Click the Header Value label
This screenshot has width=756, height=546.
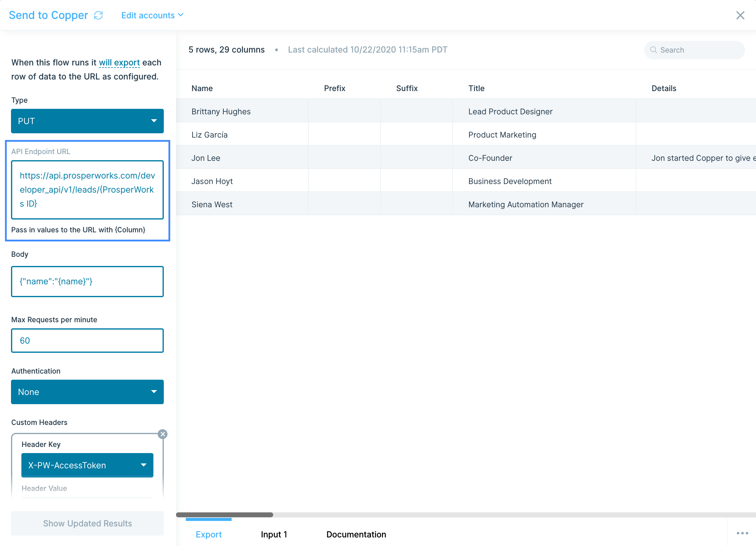pyautogui.click(x=44, y=488)
